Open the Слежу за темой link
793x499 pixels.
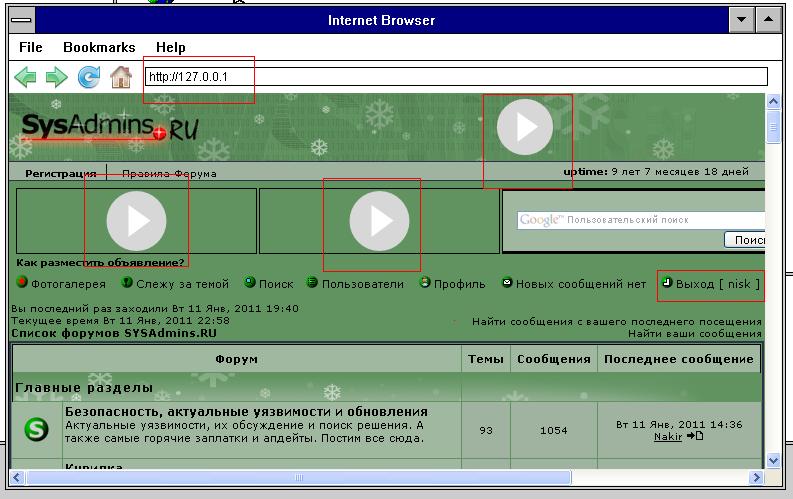click(183, 284)
